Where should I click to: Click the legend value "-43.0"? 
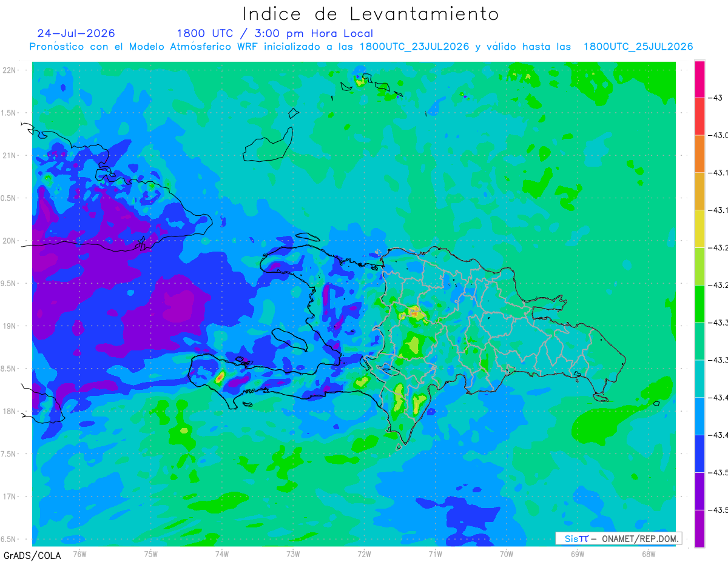tap(720, 135)
